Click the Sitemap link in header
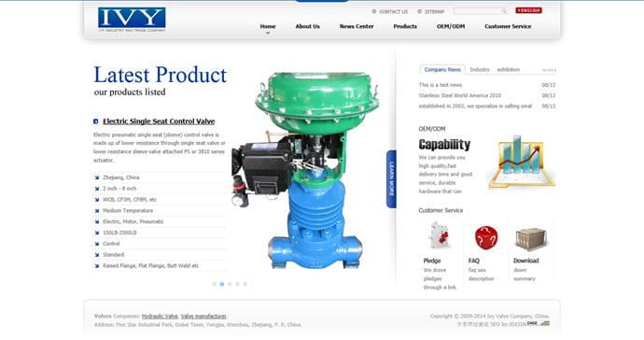 (434, 11)
